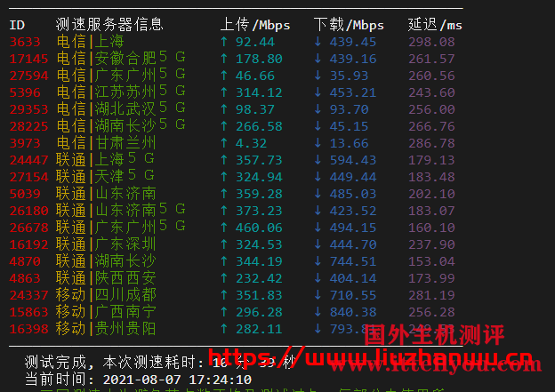Viewport: 555px width, 392px height.
Task: Select server ID 4863
Action: (25, 278)
